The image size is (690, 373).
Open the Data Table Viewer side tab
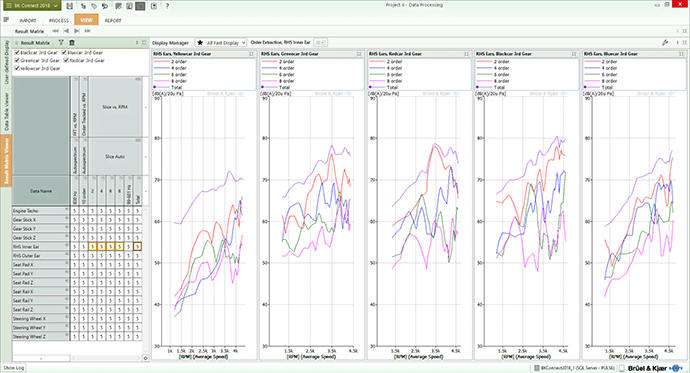click(x=7, y=111)
